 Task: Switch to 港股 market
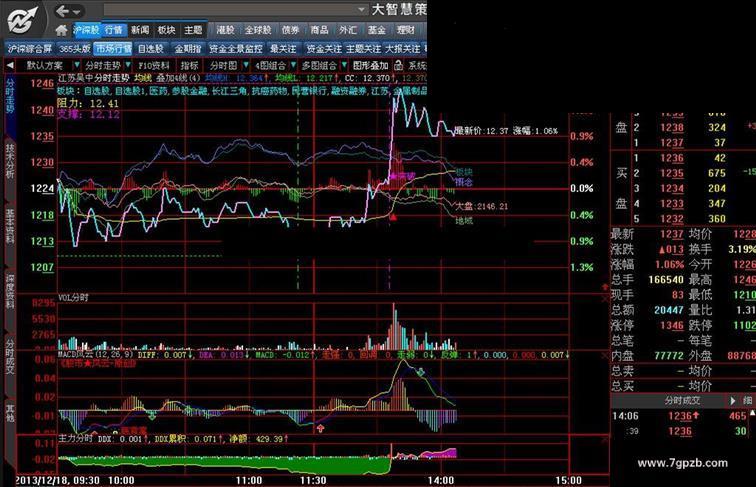225,30
